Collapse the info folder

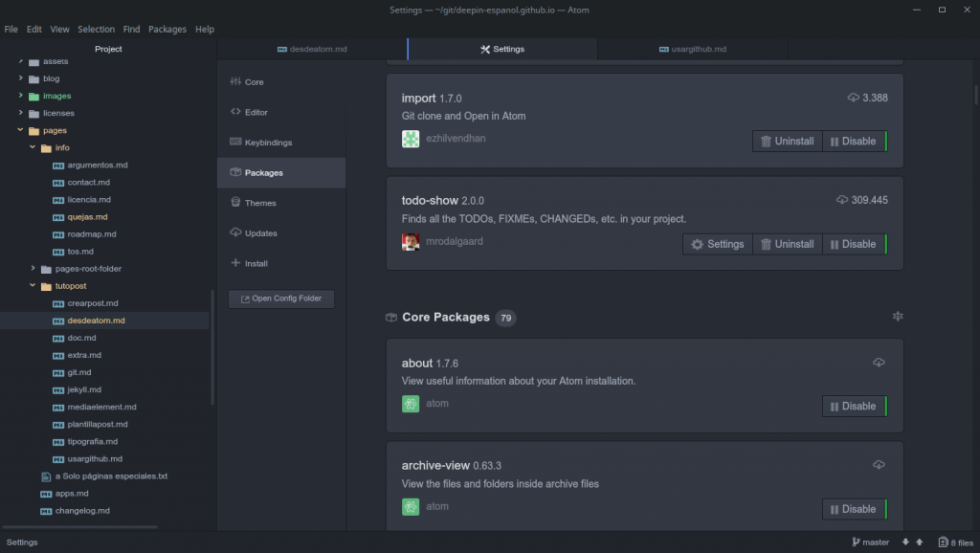33,147
